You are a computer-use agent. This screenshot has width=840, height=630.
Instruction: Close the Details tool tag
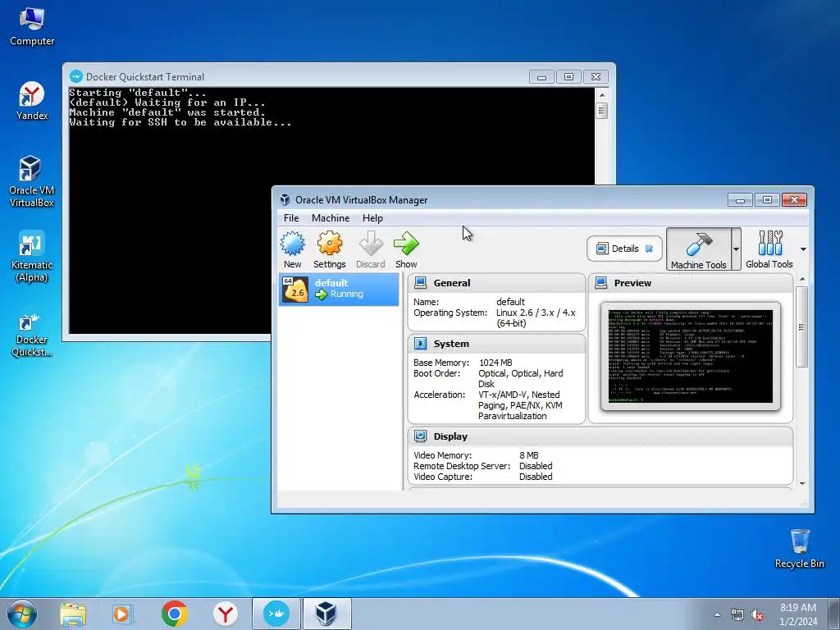[650, 249]
